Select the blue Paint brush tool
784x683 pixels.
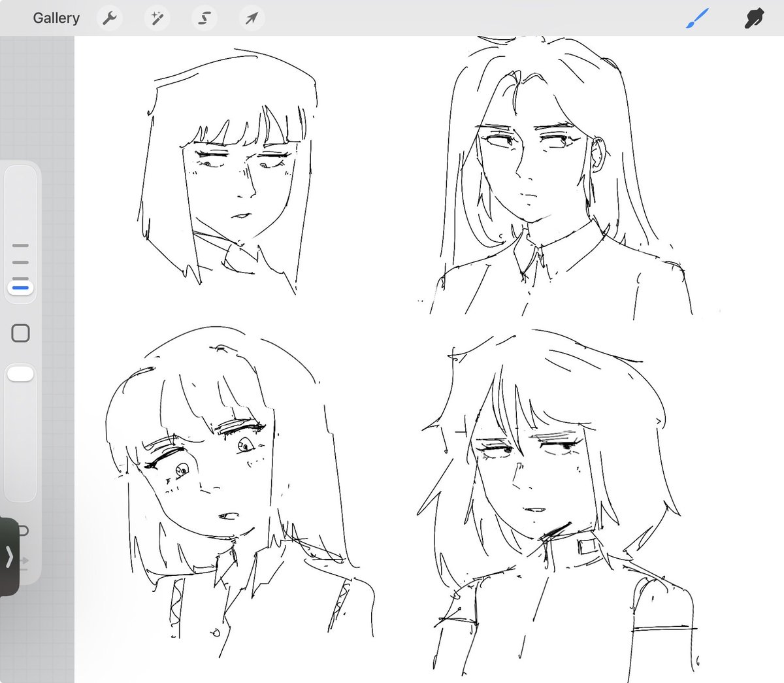click(698, 18)
